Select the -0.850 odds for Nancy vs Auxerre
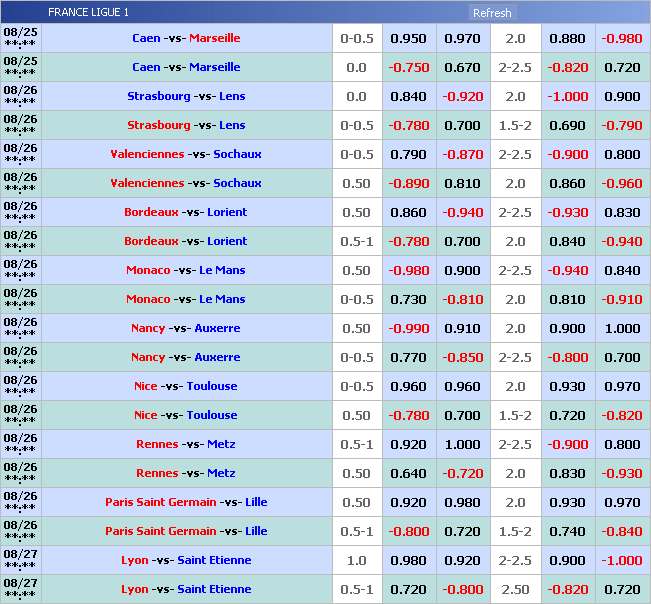The height and width of the screenshot is (604, 651). pyautogui.click(x=462, y=358)
